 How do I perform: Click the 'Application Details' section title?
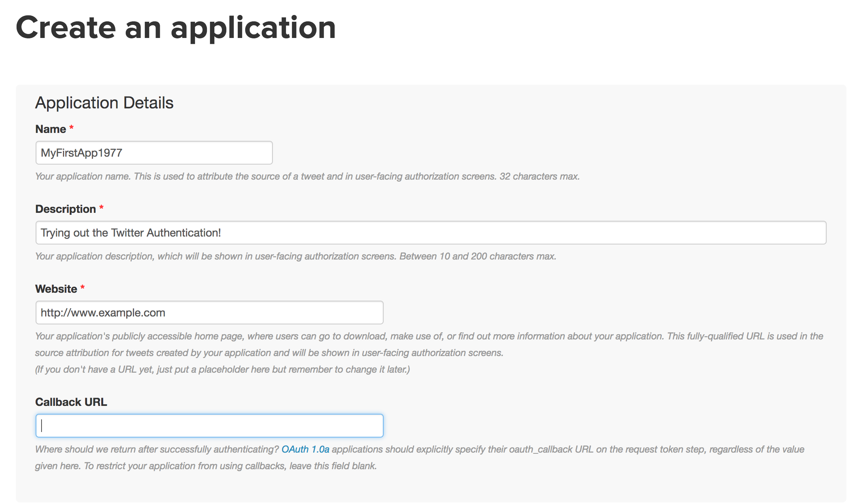(x=104, y=103)
